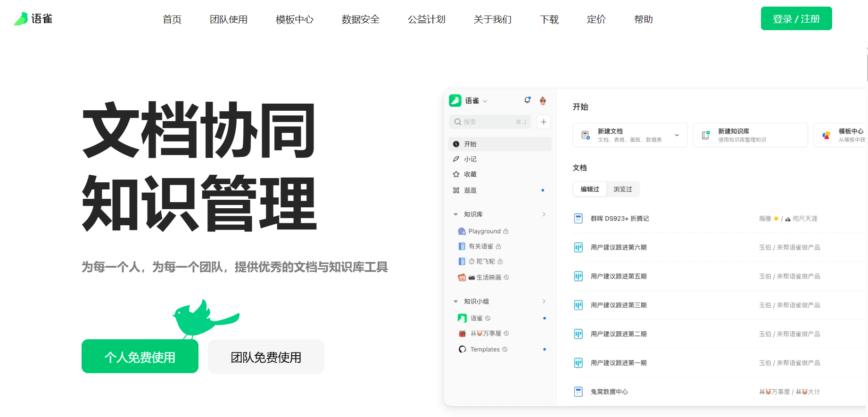
Task: Click the doc icon beside 兔窝数据中心
Action: (x=578, y=392)
